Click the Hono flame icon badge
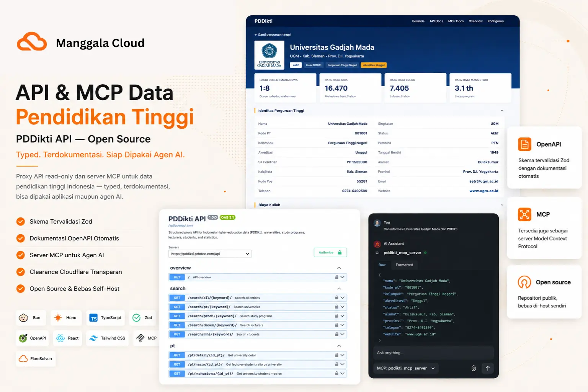 (x=58, y=318)
